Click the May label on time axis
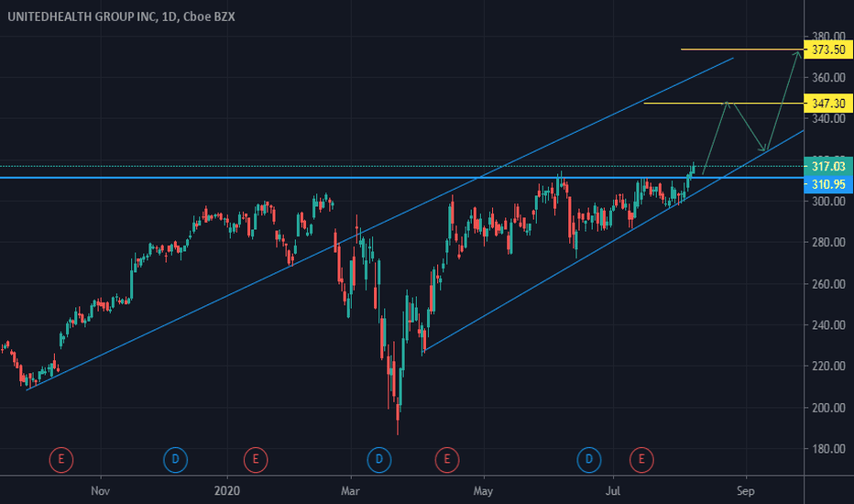 (x=483, y=491)
